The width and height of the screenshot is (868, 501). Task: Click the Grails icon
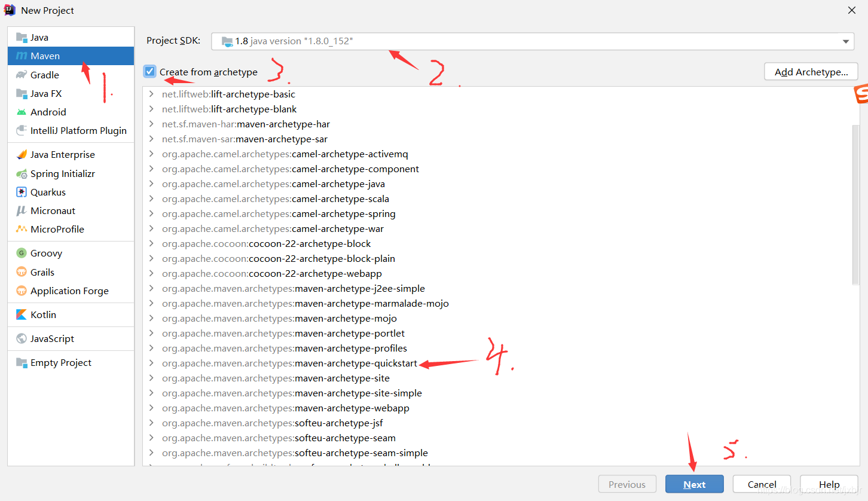coord(22,272)
